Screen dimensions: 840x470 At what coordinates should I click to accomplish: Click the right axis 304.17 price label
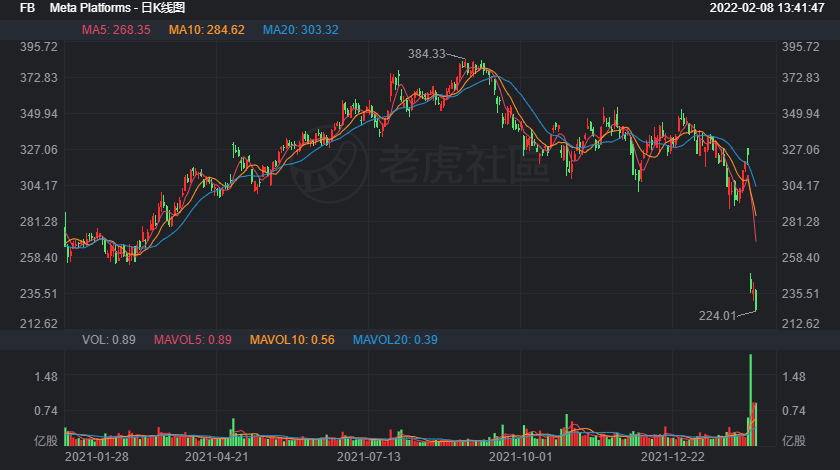coord(800,186)
